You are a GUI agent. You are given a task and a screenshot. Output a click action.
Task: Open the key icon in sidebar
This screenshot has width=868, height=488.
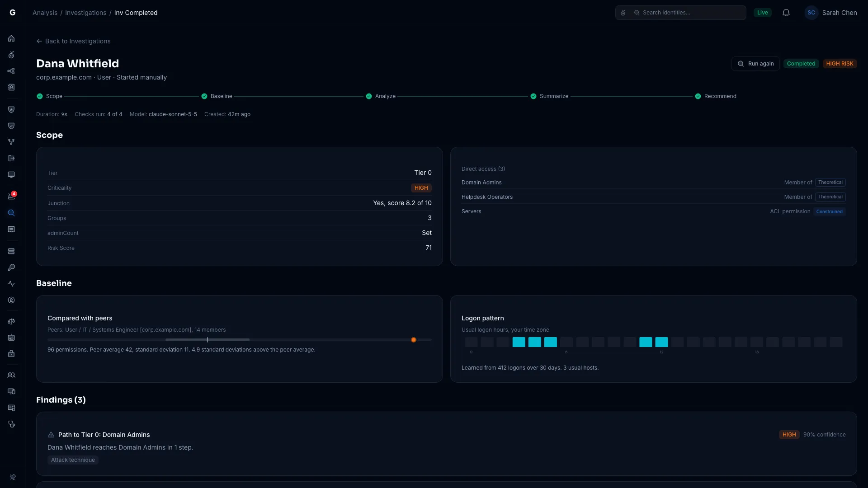[x=11, y=267]
